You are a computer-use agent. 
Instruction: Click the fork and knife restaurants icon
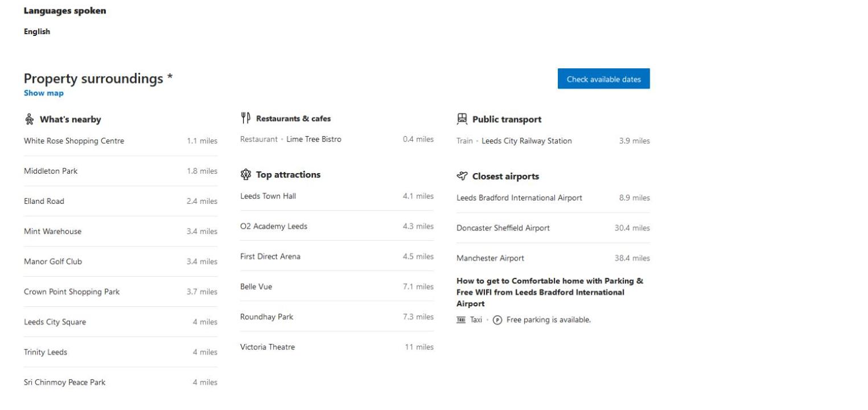pos(245,118)
